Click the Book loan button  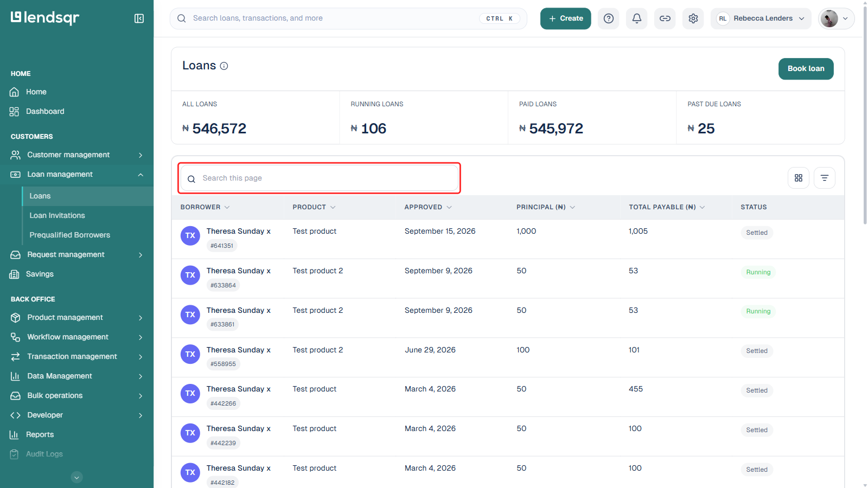point(806,69)
